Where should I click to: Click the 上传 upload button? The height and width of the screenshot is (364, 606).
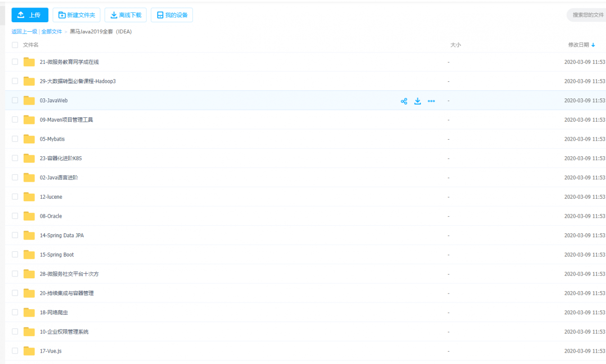coord(30,15)
